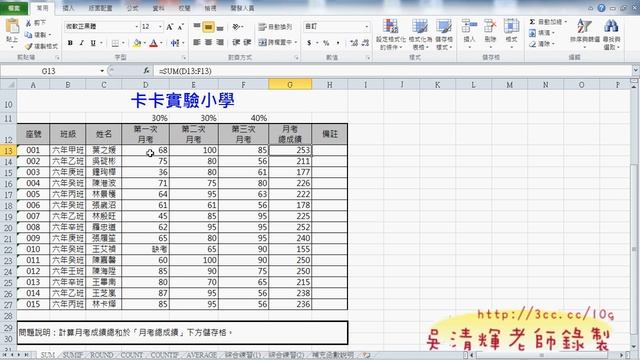The width and height of the screenshot is (640, 360).
Task: Click the Copy icon in the clipboard group
Action: click(x=29, y=35)
